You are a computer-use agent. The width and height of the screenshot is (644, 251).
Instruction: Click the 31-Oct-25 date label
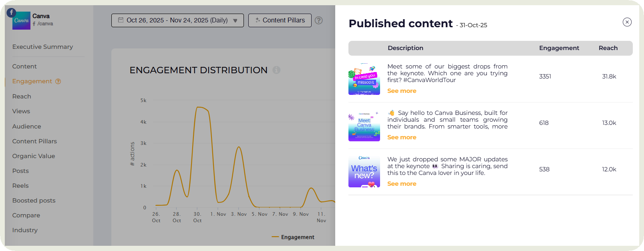pos(473,25)
